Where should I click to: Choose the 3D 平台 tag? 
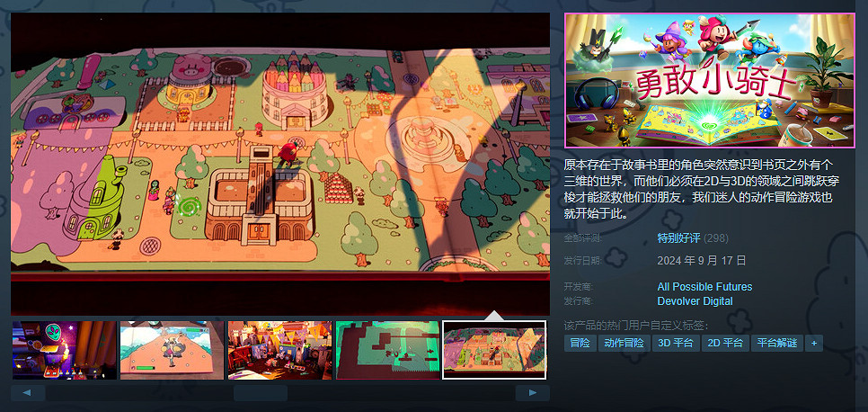click(x=676, y=343)
